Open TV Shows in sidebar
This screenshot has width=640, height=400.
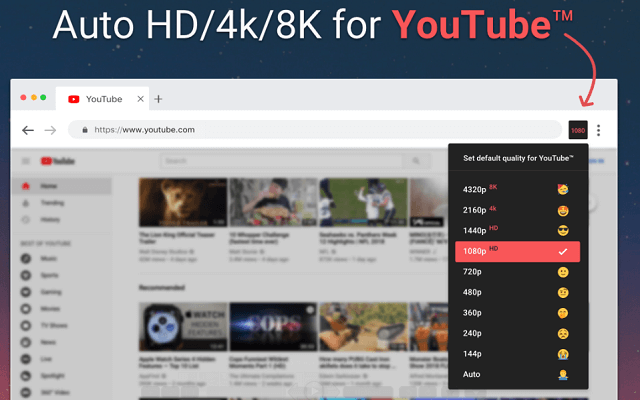tap(62, 326)
